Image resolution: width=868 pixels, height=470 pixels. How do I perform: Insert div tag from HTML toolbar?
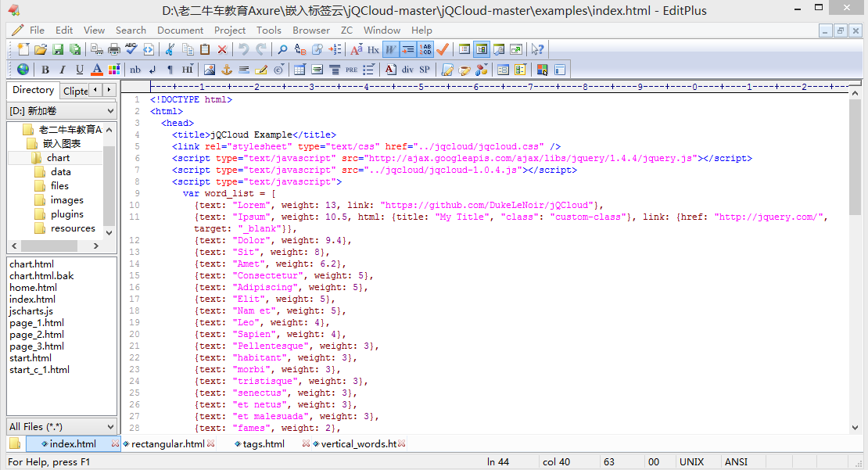(x=407, y=69)
